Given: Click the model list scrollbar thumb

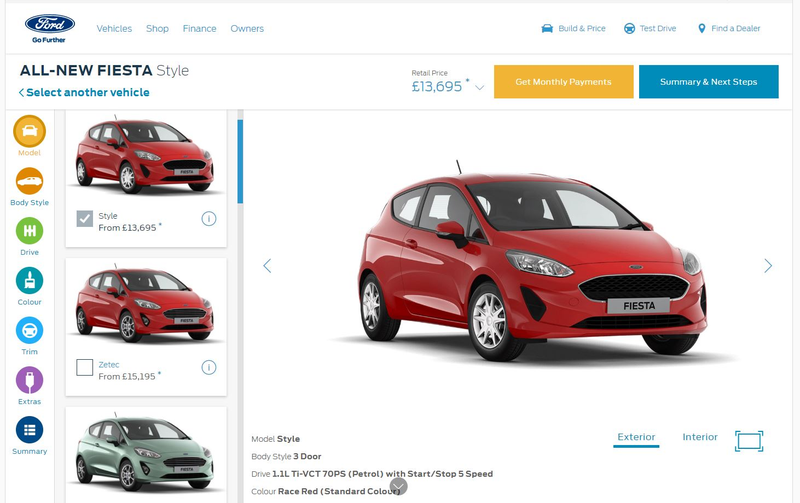Looking at the screenshot, I should pyautogui.click(x=240, y=162).
